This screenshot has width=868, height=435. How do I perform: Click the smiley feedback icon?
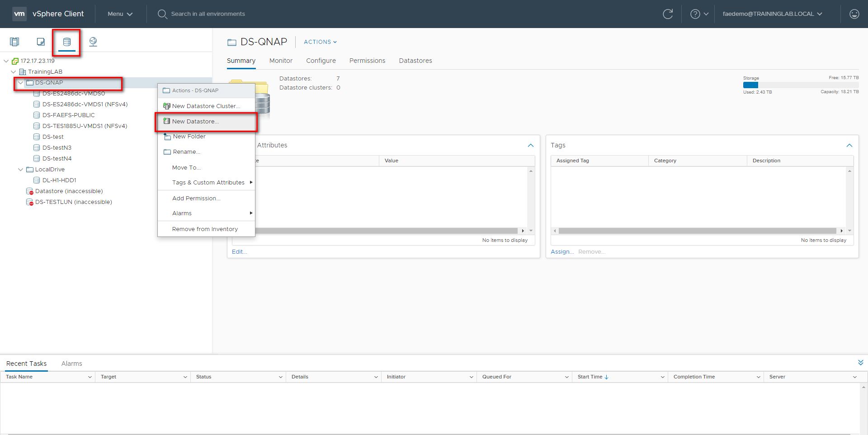854,14
